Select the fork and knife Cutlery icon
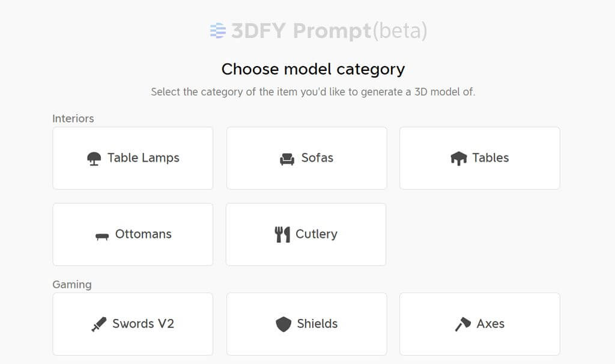This screenshot has height=364, width=615. pyautogui.click(x=281, y=234)
